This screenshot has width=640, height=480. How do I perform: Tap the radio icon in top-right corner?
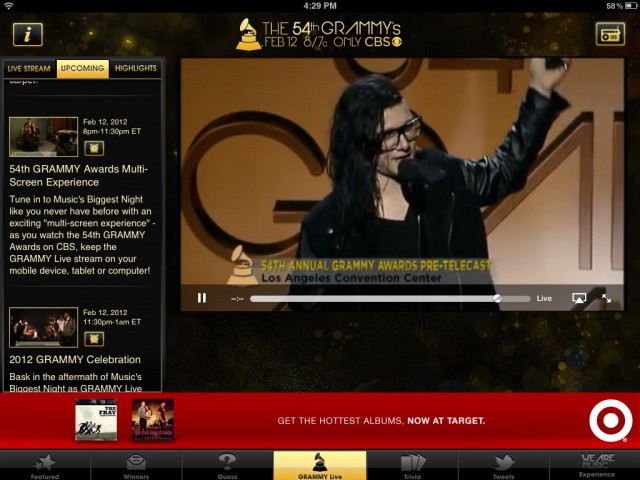[x=610, y=34]
